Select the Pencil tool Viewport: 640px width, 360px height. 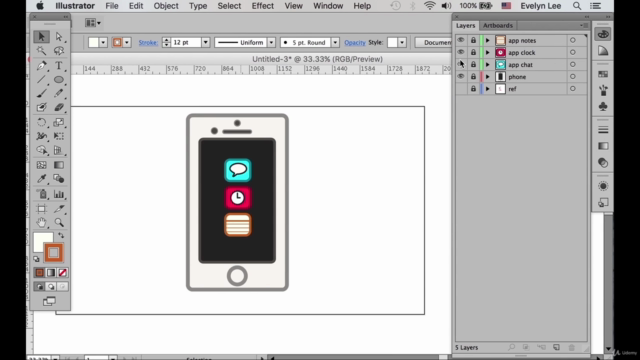[x=59, y=93]
